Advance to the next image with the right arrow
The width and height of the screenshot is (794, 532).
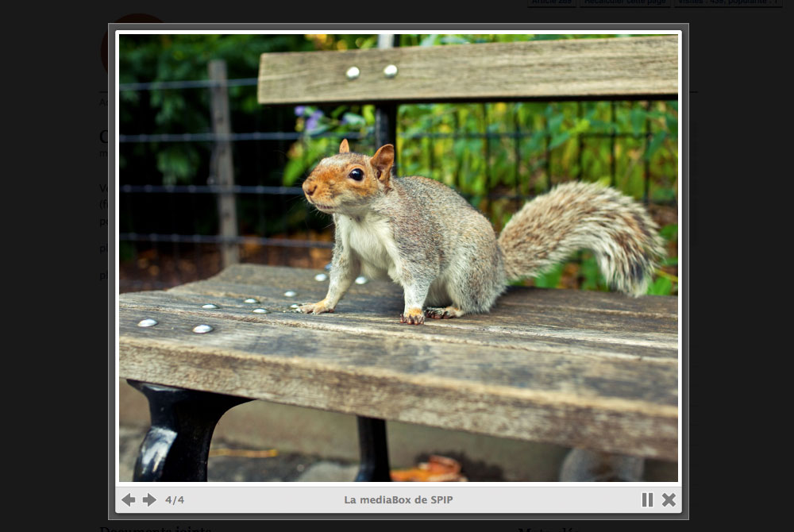click(149, 499)
